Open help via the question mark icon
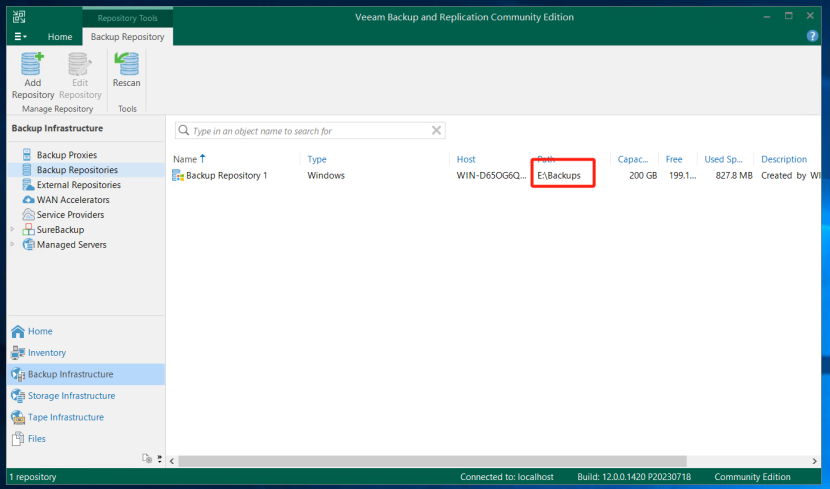 pos(812,36)
